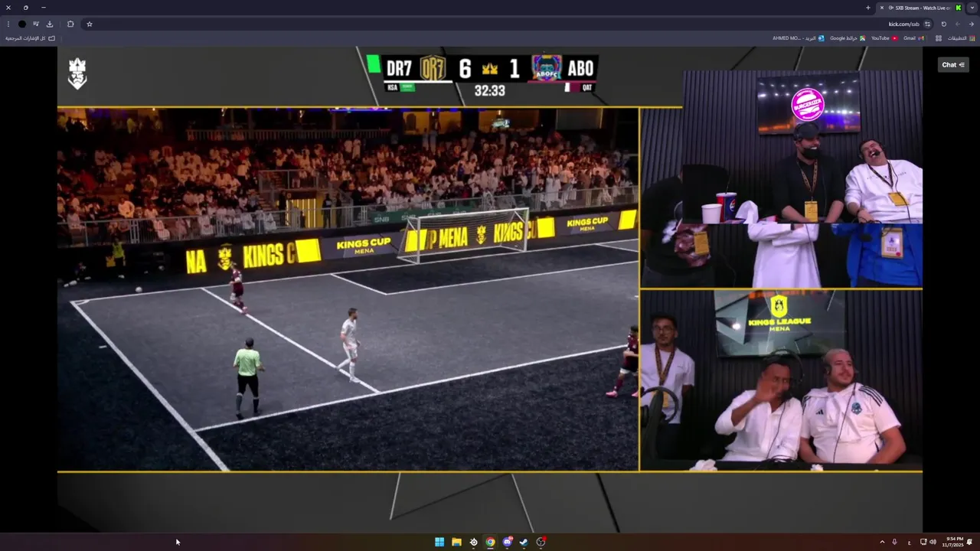Switch the input language indicator

909,542
